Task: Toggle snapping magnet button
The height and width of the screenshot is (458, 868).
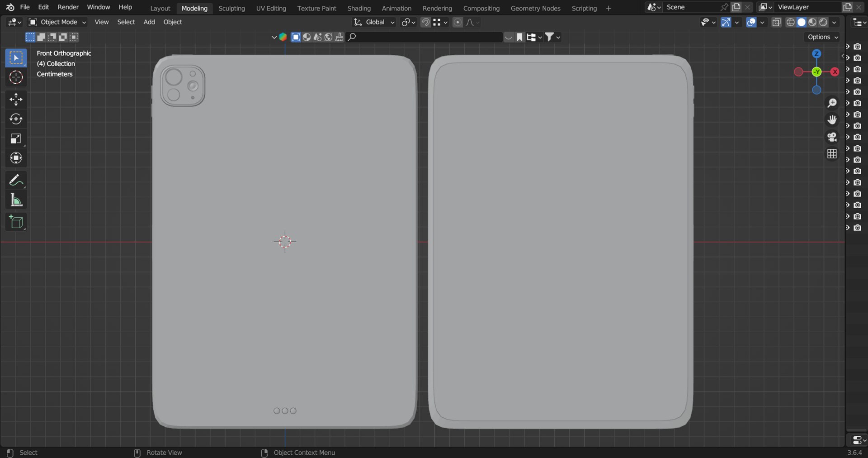Action: (425, 22)
